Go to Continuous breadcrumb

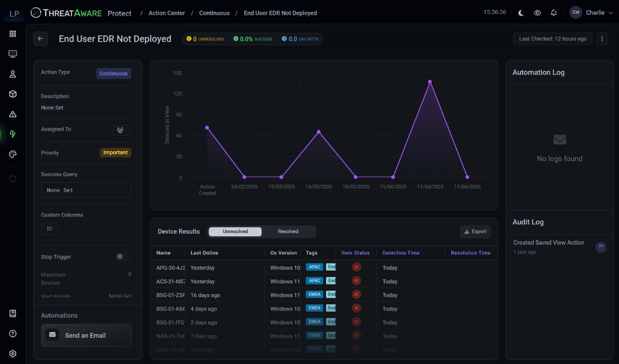[x=214, y=13]
